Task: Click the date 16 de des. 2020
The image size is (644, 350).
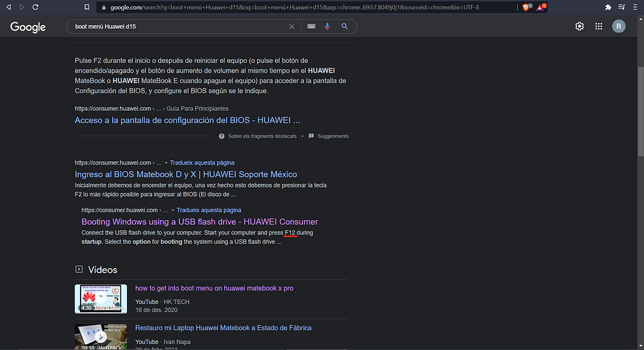Action: [157, 310]
